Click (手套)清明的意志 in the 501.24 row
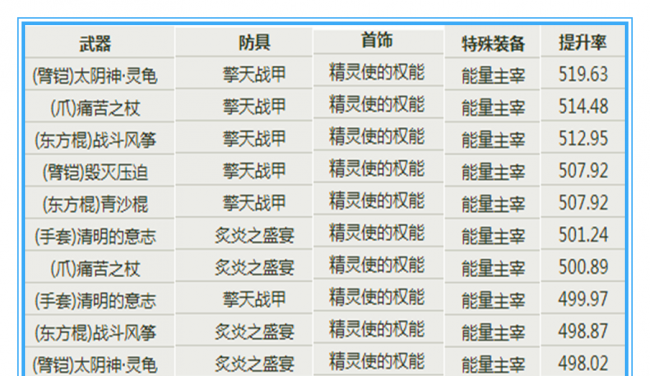Viewport: 650px width, 376px height. 95,237
